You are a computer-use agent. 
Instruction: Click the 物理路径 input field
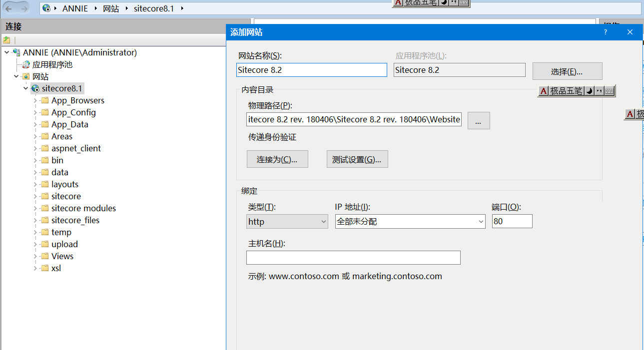click(354, 119)
